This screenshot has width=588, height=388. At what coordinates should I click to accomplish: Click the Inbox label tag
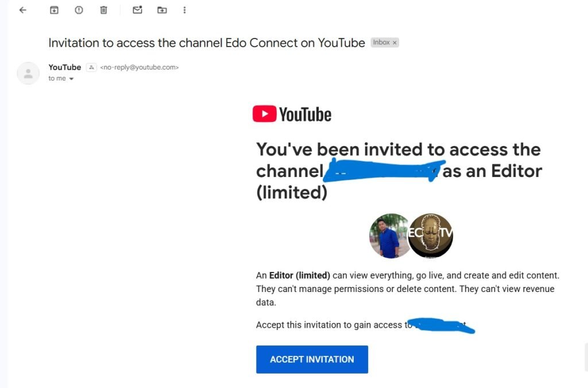381,43
